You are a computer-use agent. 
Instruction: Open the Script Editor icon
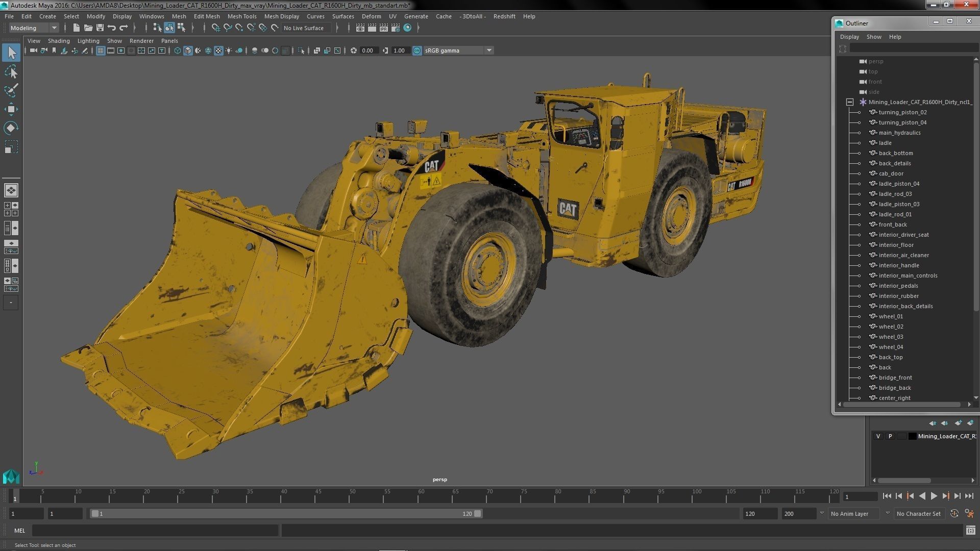(x=970, y=531)
